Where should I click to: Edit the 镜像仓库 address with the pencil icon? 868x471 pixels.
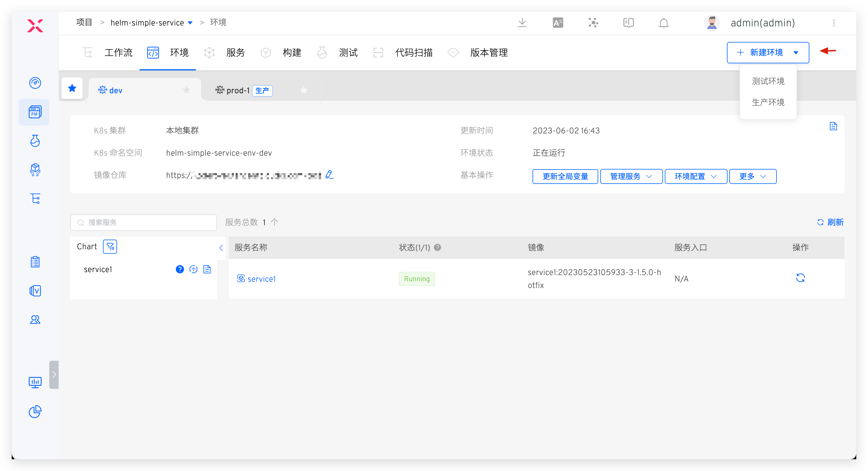coord(329,174)
